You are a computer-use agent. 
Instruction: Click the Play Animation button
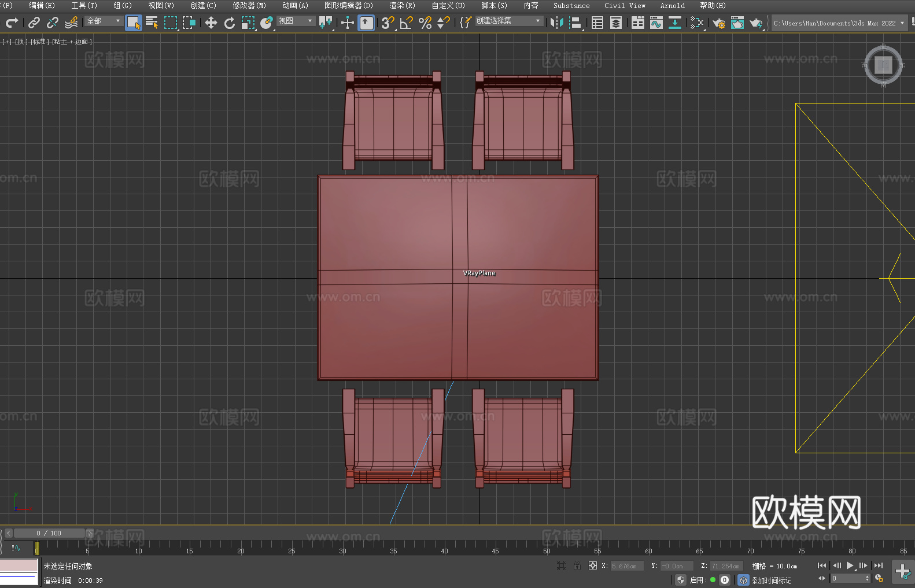click(850, 565)
